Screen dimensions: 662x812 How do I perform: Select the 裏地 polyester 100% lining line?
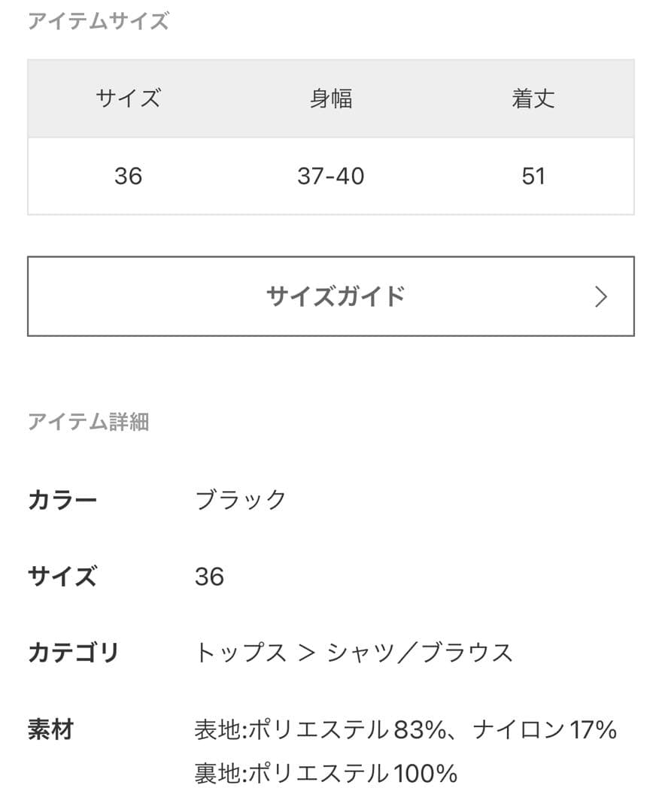click(x=326, y=773)
